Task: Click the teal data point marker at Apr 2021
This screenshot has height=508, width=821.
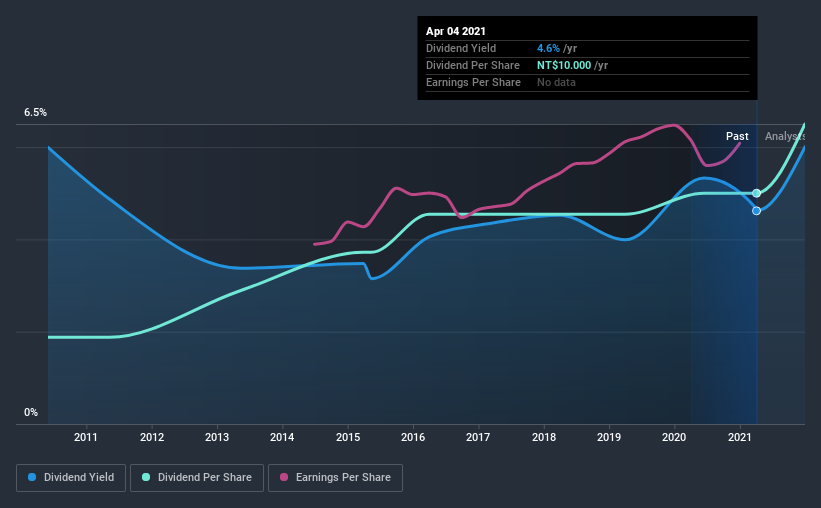Action: (x=756, y=193)
